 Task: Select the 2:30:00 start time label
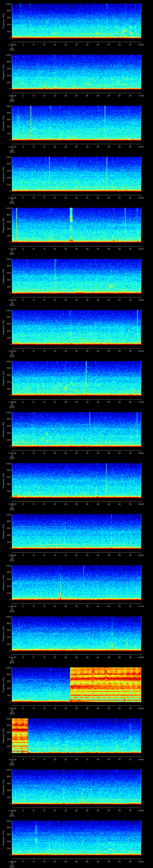12,96
